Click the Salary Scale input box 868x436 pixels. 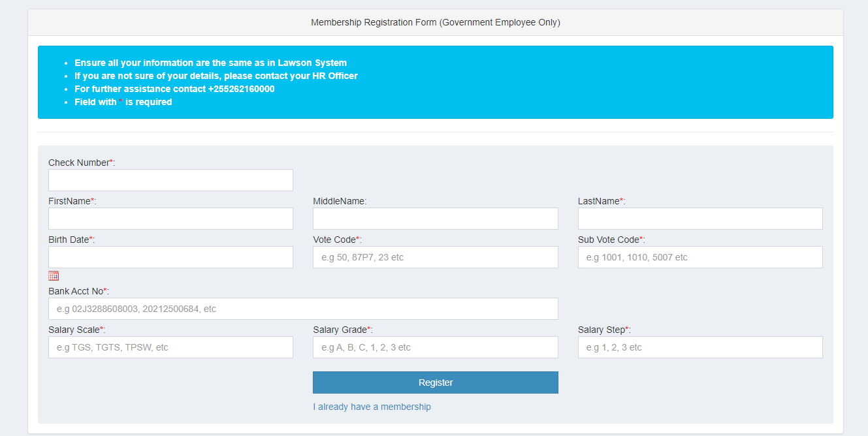tap(170, 347)
